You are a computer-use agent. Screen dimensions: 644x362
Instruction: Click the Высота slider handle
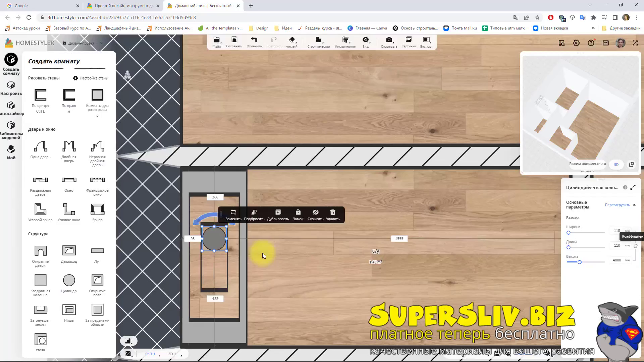coord(579,262)
